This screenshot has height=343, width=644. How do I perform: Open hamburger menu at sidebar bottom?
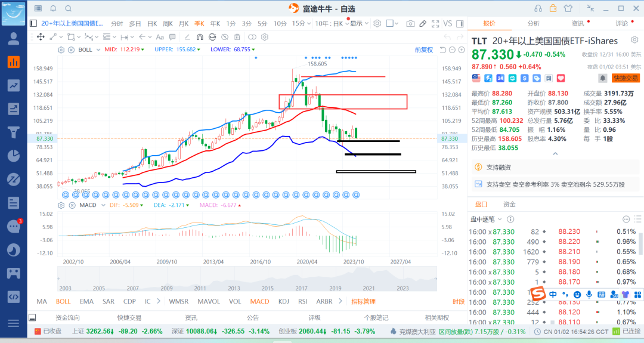pos(14,323)
